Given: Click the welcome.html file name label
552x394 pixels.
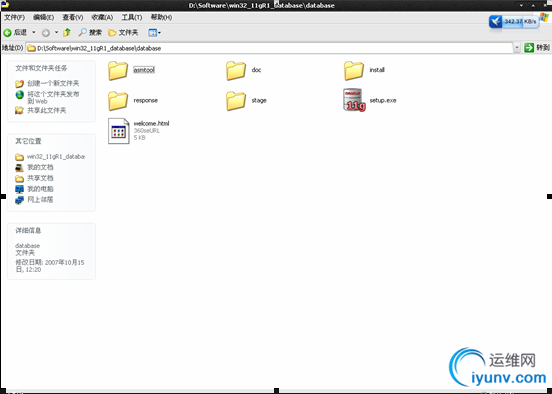Looking at the screenshot, I should click(x=151, y=123).
